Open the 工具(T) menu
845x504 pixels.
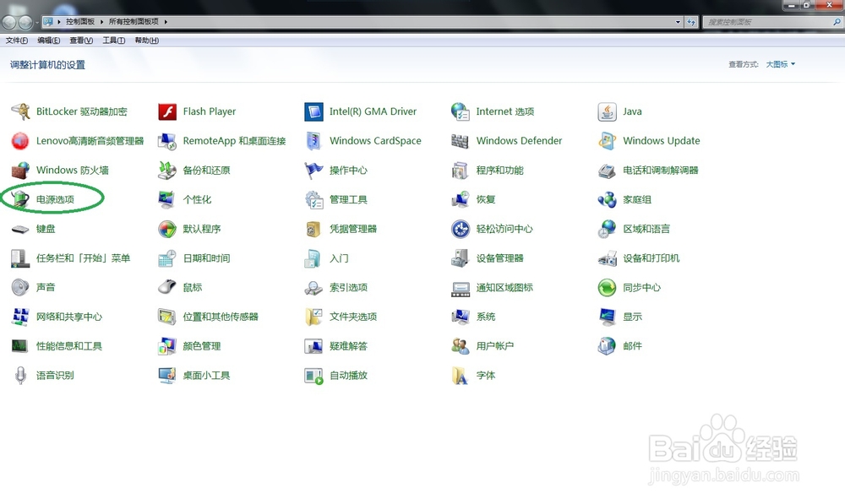pos(114,41)
